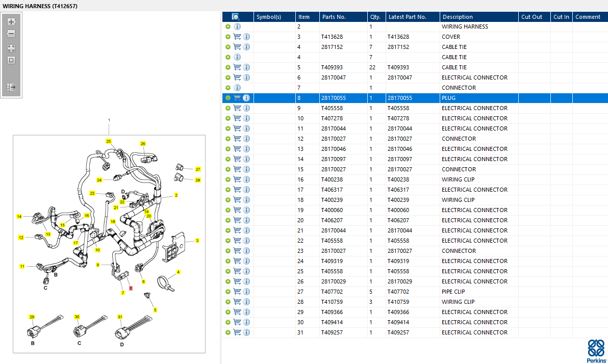Select callout 14 on the diagram
This screenshot has width=608, height=364.
tap(19, 217)
